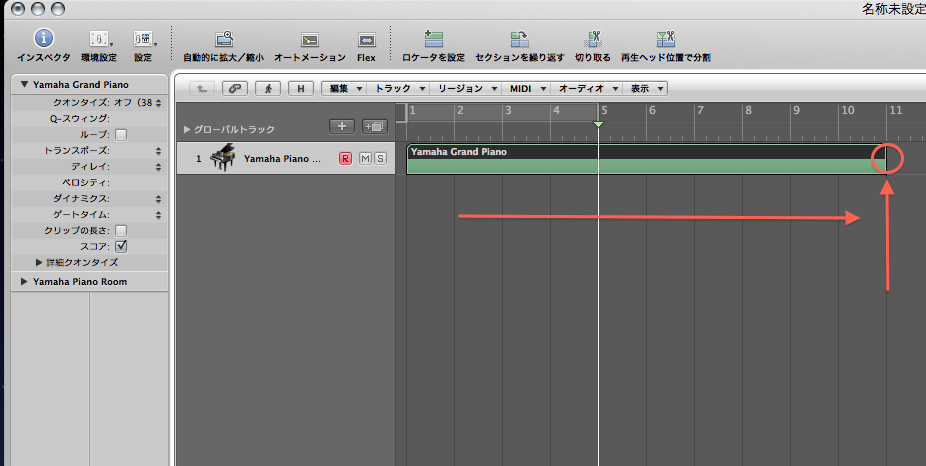926x466 pixels.
Task: Expand the グローバルトラック global tracks
Action: (x=187, y=129)
